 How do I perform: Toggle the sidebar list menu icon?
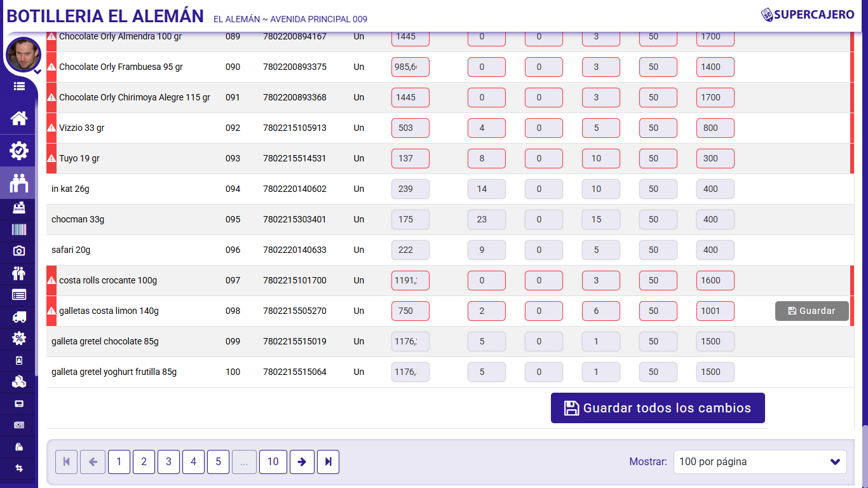pos(19,86)
